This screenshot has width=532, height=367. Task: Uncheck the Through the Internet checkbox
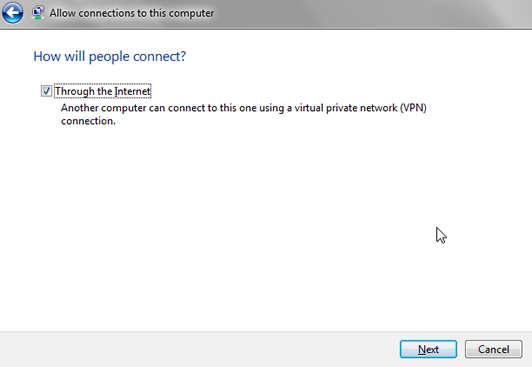coord(46,91)
